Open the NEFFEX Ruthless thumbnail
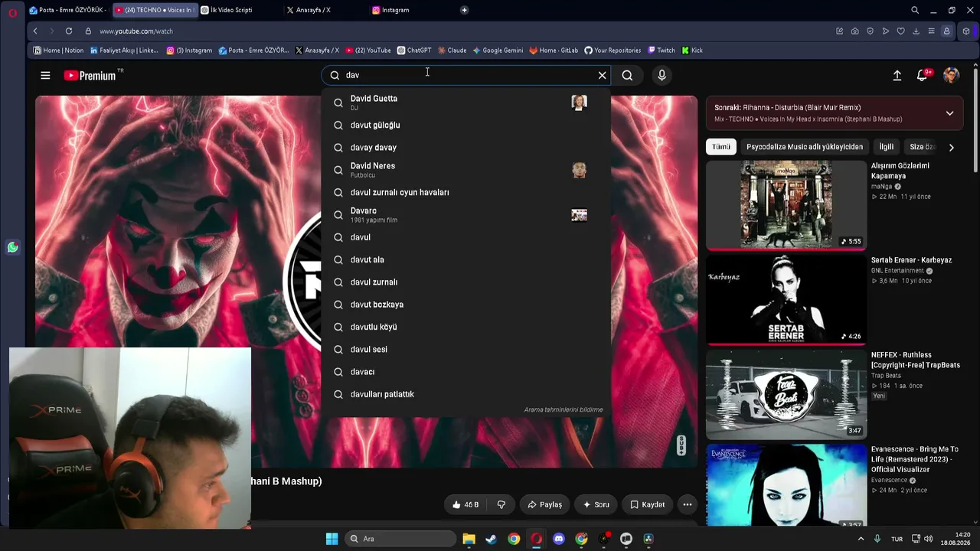Image resolution: width=980 pixels, height=551 pixels. [786, 394]
